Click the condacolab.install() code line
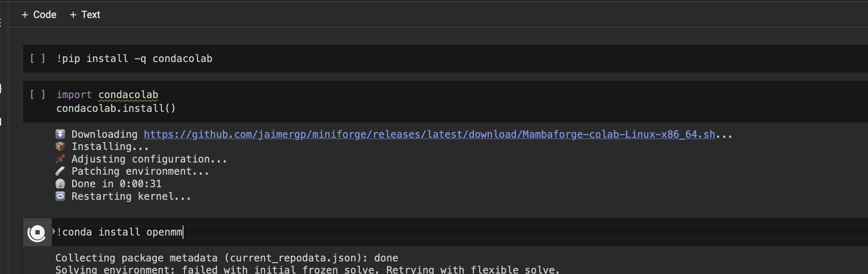The height and width of the screenshot is (274, 868). point(116,108)
